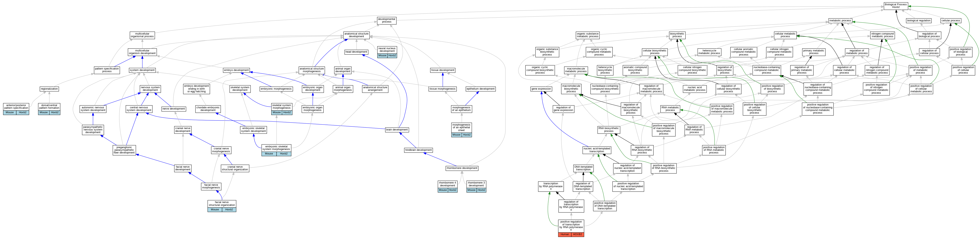Click the 'embryonic skeletal system morphogenesis' node
Screen dimensions: 980x239
[x=277, y=148]
